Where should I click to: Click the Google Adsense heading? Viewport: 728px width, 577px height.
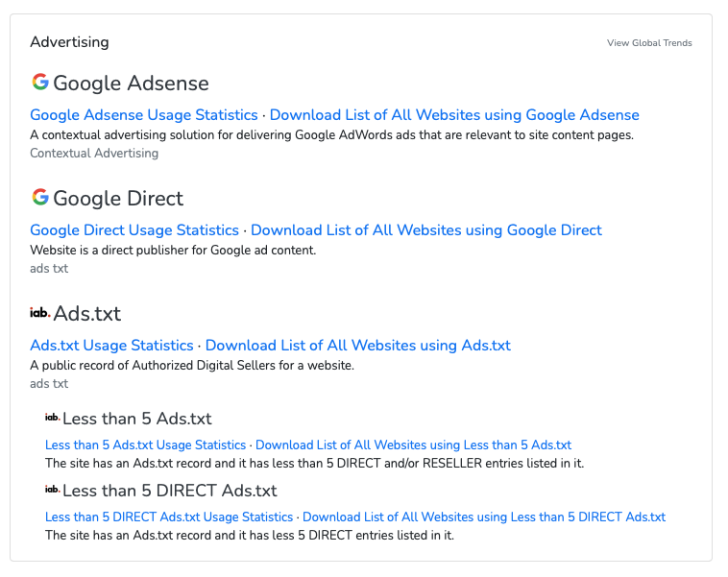131,84
